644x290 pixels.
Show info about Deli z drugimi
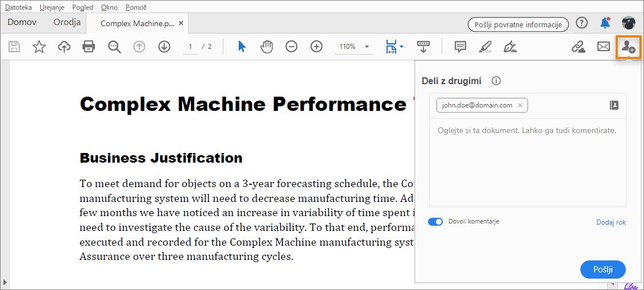(496, 81)
